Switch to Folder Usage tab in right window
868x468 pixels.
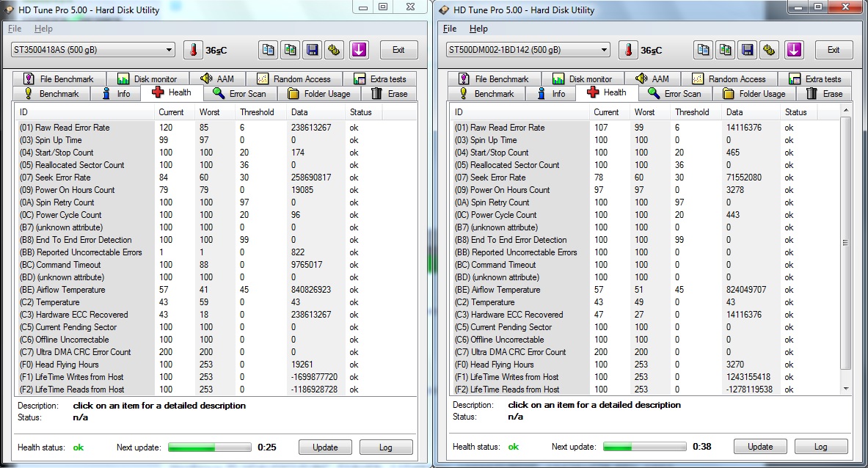[754, 93]
